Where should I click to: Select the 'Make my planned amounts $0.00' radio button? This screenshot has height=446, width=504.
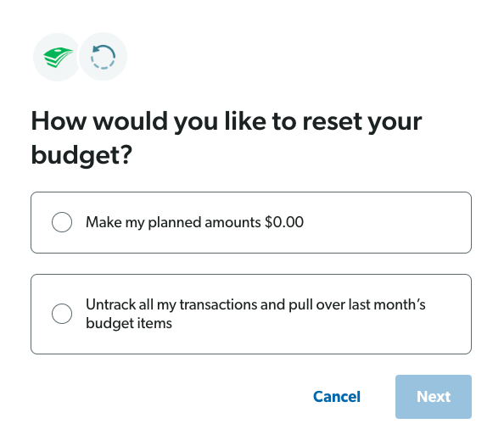62,222
